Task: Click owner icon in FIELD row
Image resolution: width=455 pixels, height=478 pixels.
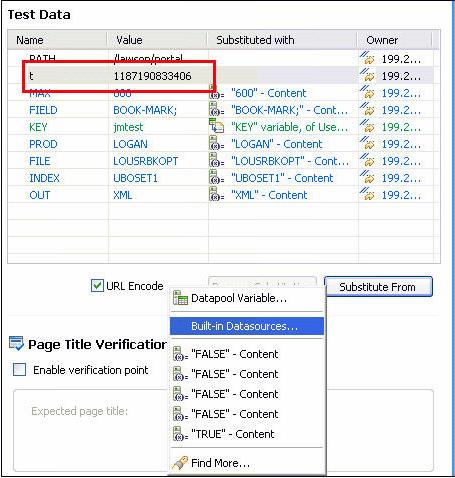Action: click(367, 109)
